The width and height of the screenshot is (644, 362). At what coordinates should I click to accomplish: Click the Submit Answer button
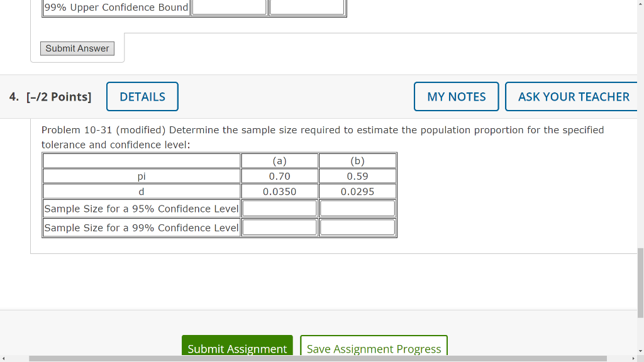(x=77, y=48)
